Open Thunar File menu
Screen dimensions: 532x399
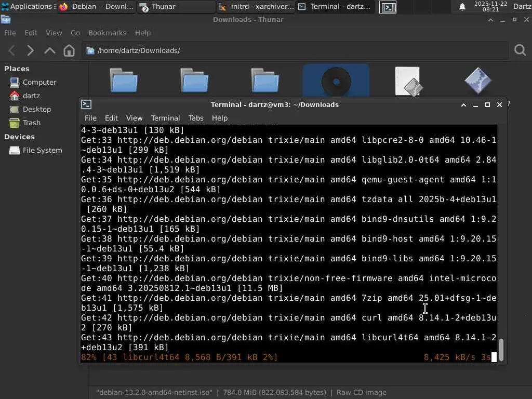10,33
